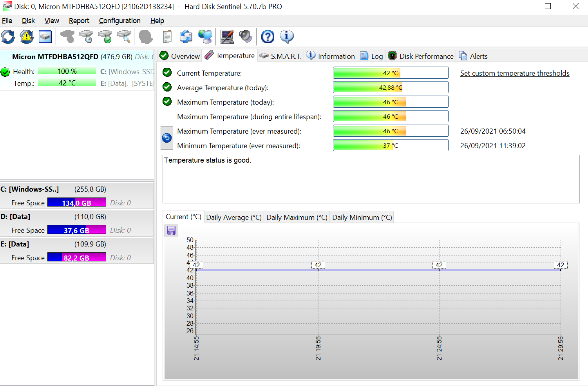Click the Hard Disk Sentinel title bar app icon
This screenshot has width=588, height=386.
pyautogui.click(x=7, y=6)
